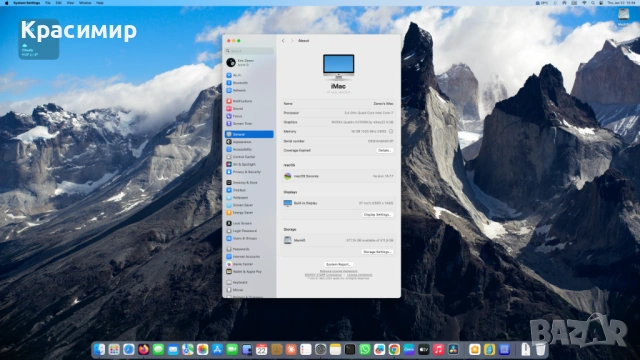The width and height of the screenshot is (640, 360).
Task: Open the Help menu
Action: [100, 3]
